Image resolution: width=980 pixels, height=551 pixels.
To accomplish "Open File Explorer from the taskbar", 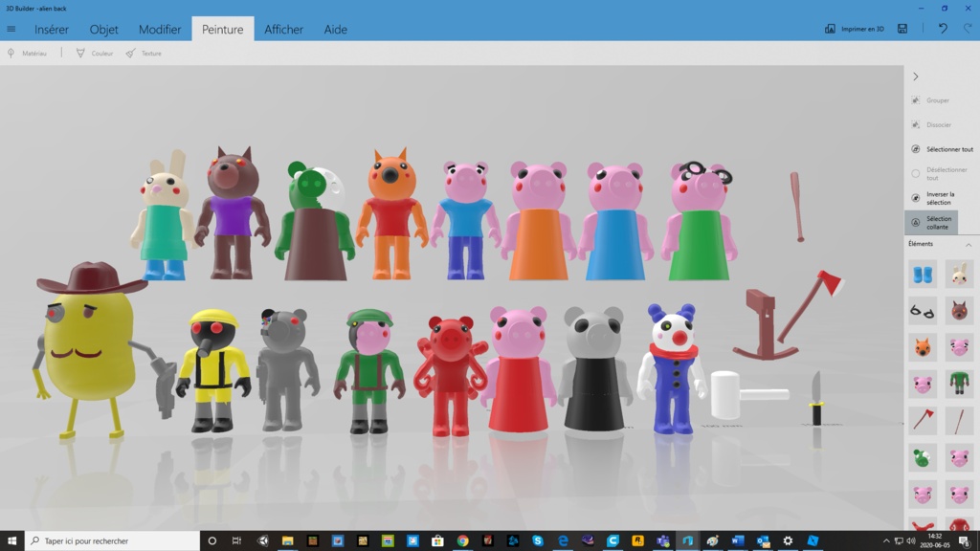I will [287, 540].
